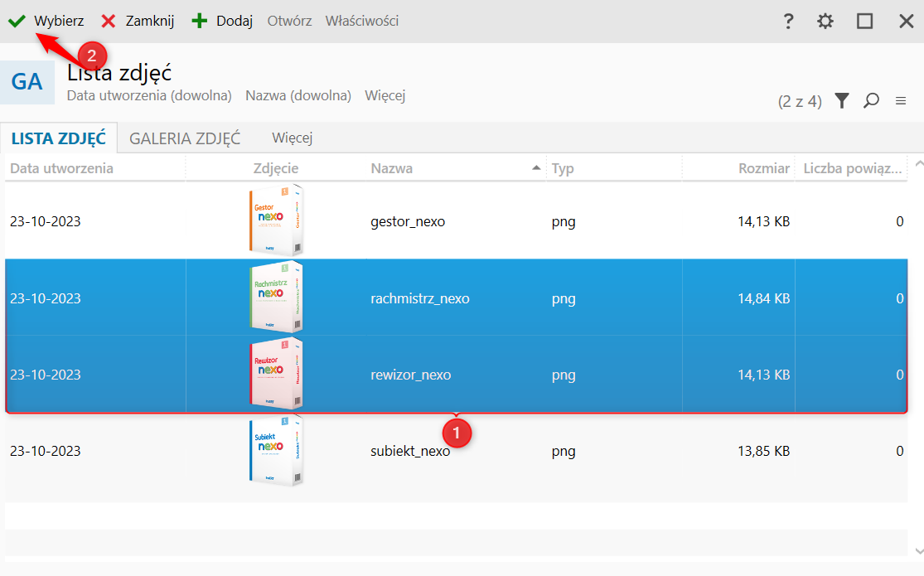Click the date in the gestor_nexo row

coord(46,221)
